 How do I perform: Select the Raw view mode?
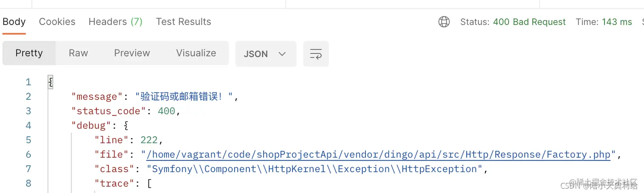(78, 53)
